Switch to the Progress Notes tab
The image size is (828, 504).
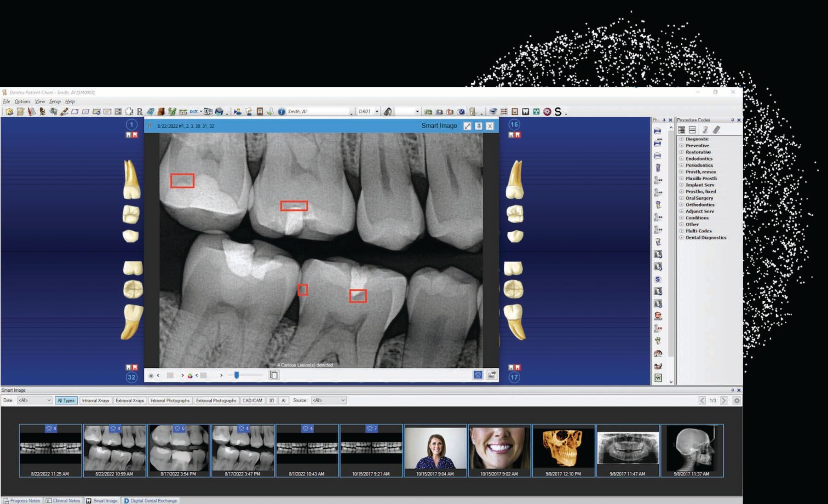(22, 501)
